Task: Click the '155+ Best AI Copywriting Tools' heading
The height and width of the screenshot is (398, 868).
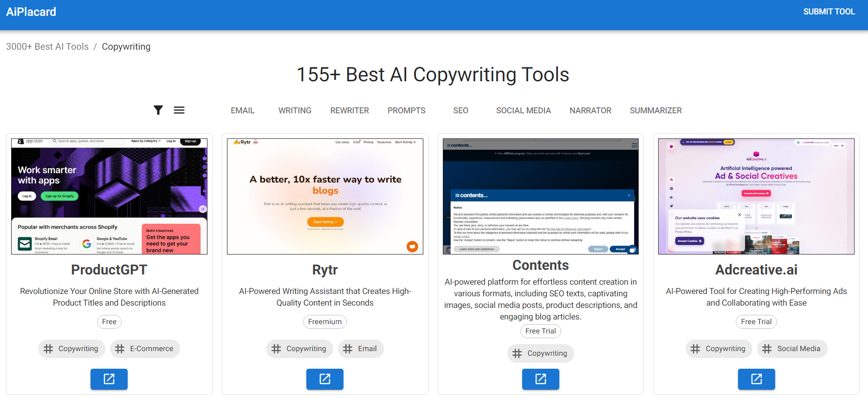Action: tap(433, 75)
